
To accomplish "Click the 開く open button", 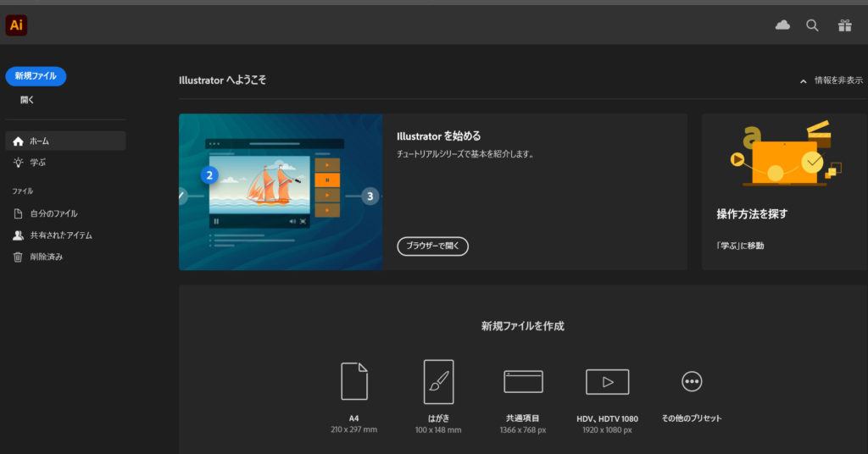I will 27,100.
